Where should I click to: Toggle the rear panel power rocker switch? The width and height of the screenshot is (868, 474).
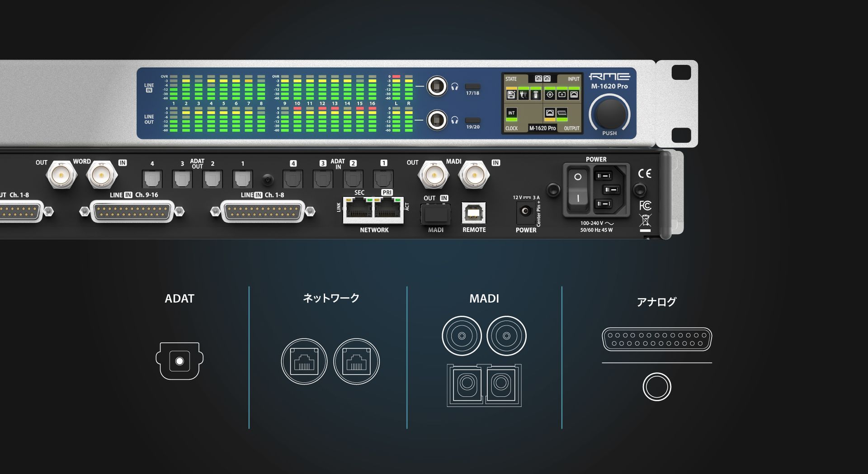577,188
